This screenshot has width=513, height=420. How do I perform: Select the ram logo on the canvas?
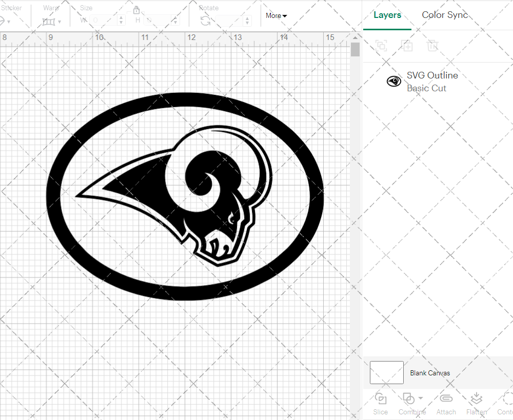coord(185,196)
